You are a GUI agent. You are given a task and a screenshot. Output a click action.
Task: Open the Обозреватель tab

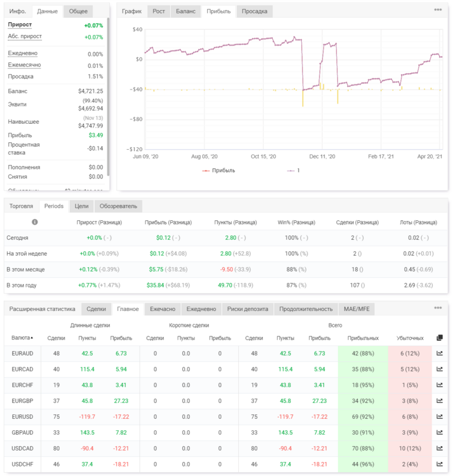coord(118,206)
